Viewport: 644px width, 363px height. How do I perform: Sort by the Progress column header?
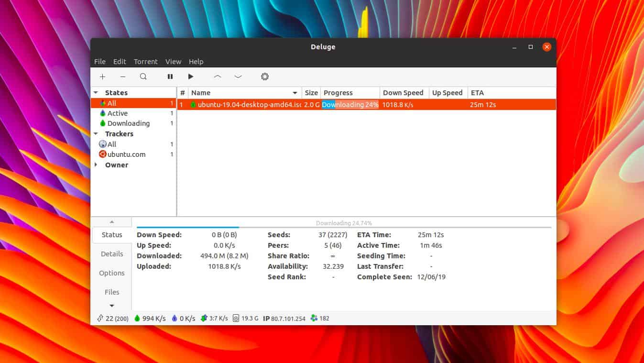[x=350, y=93]
